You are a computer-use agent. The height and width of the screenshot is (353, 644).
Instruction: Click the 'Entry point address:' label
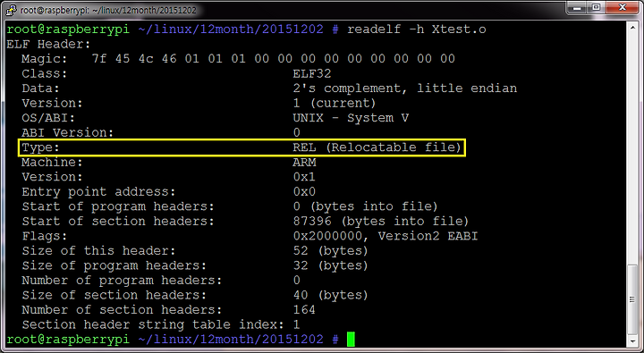tap(98, 191)
